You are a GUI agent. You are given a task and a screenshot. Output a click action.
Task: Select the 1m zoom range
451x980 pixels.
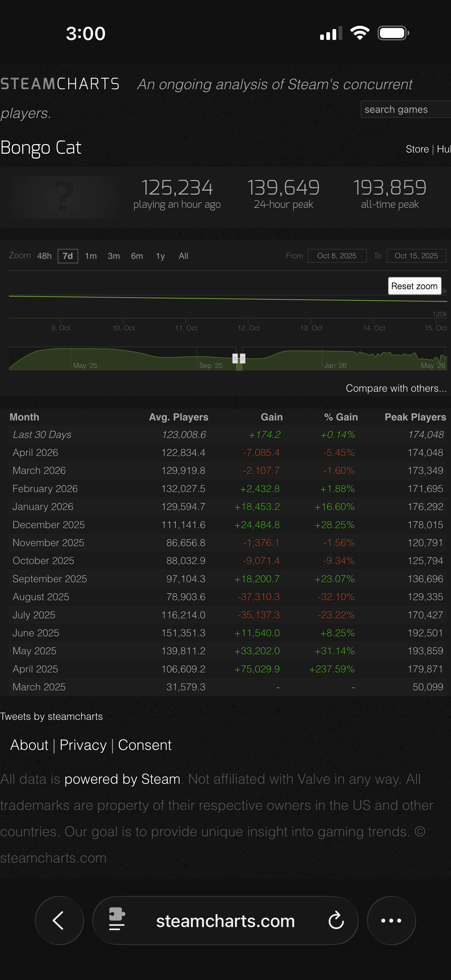91,256
